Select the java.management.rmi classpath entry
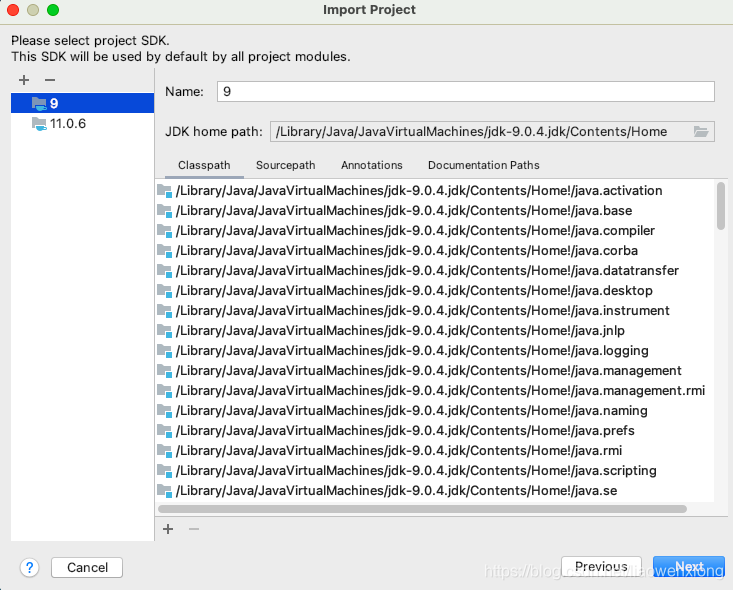This screenshot has height=590, width=733. click(x=435, y=390)
